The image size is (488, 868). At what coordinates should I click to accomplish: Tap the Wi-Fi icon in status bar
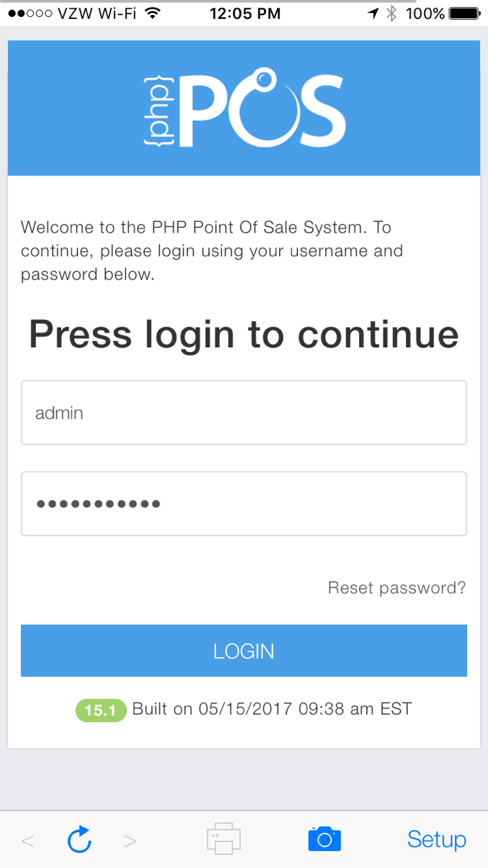(153, 14)
